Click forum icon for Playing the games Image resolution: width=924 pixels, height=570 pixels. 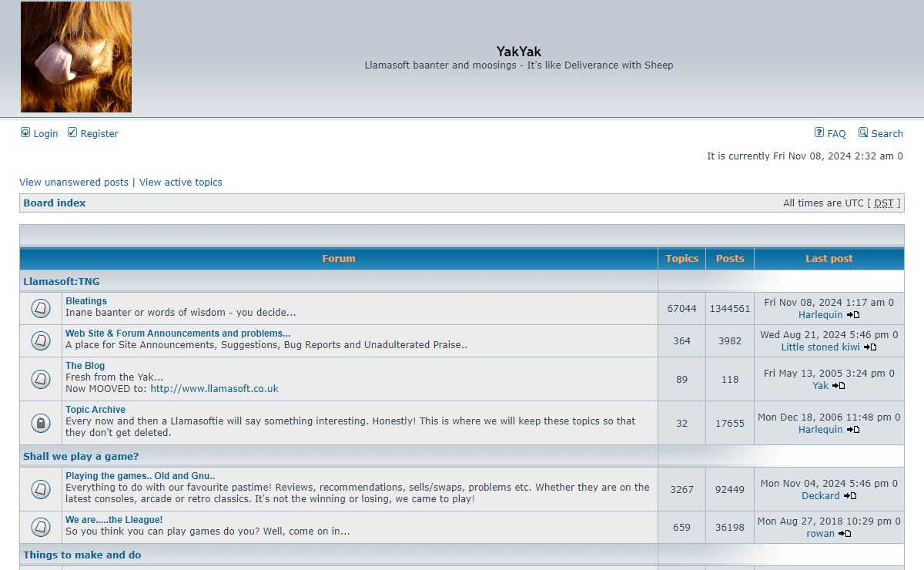point(41,489)
